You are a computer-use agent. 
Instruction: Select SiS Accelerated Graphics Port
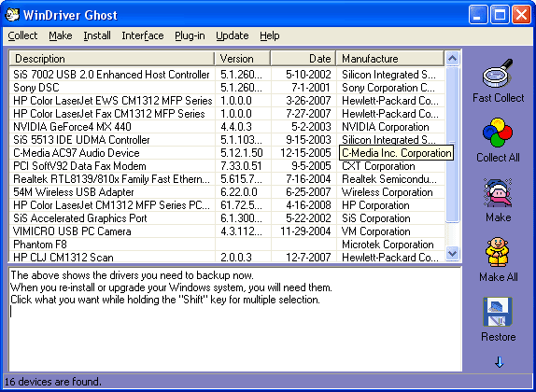click(227, 218)
